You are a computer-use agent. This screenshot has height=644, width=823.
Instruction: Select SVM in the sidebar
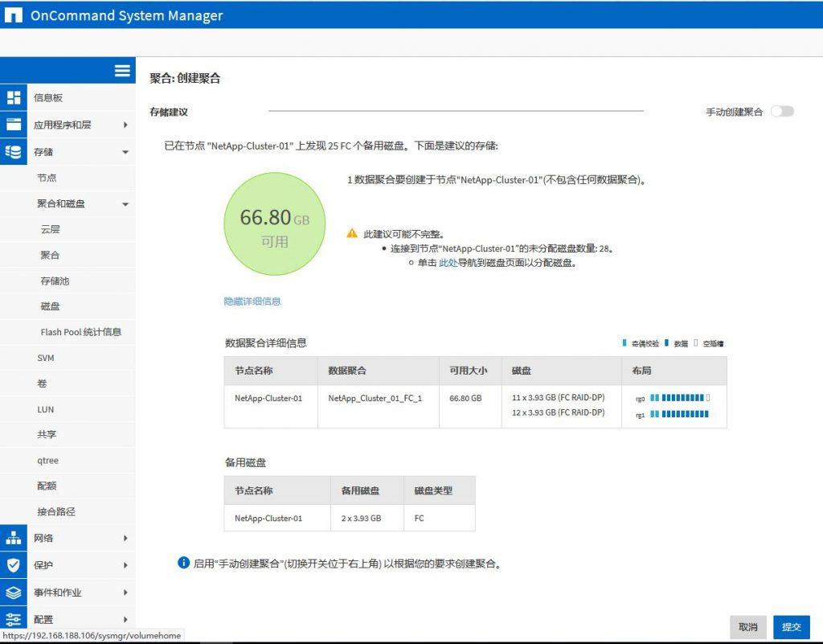click(46, 358)
